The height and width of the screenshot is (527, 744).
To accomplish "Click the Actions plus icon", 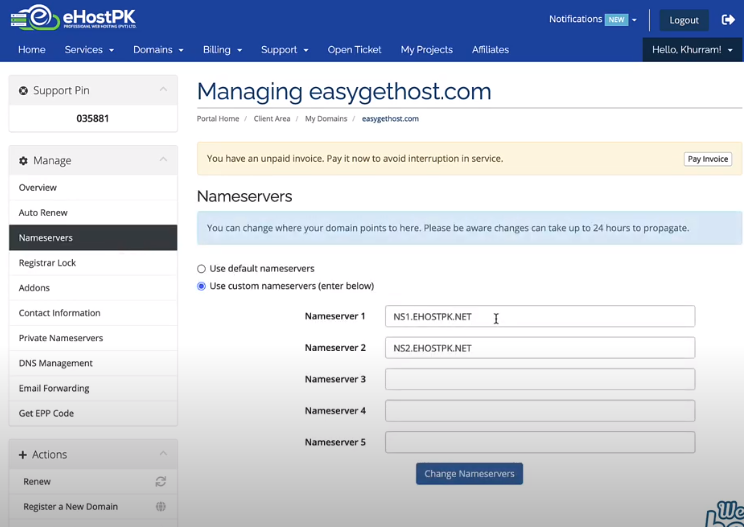I will (x=22, y=454).
